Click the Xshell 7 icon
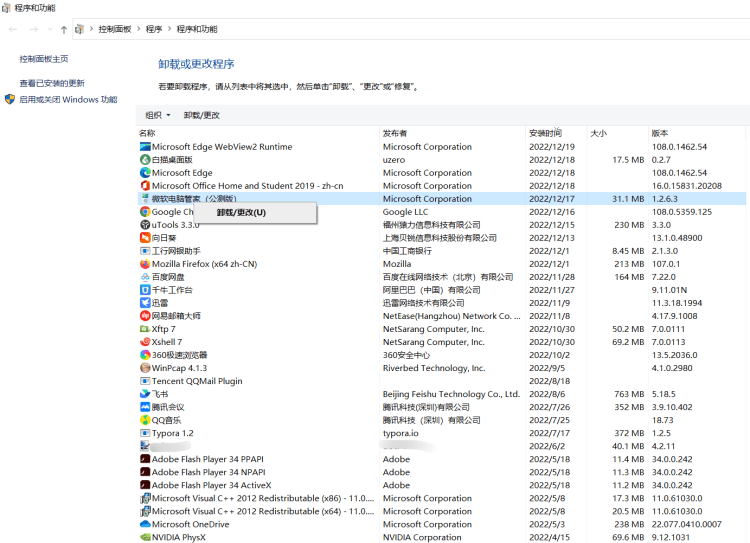Screen dimensions: 750x543 (x=145, y=342)
